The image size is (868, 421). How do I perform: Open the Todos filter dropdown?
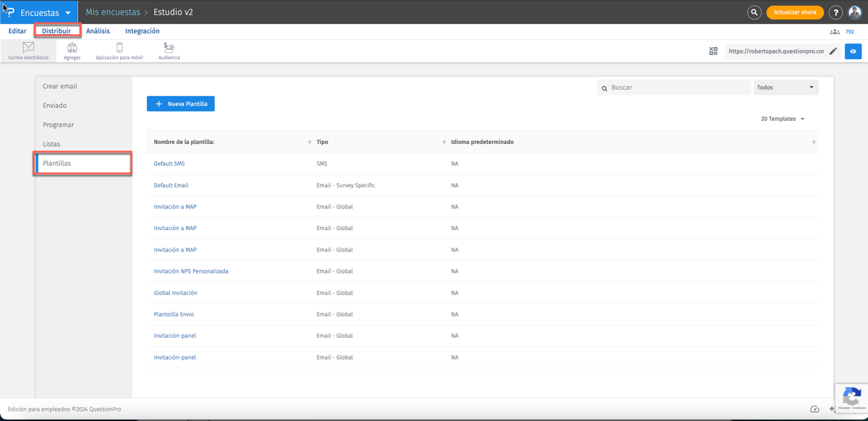[786, 88]
